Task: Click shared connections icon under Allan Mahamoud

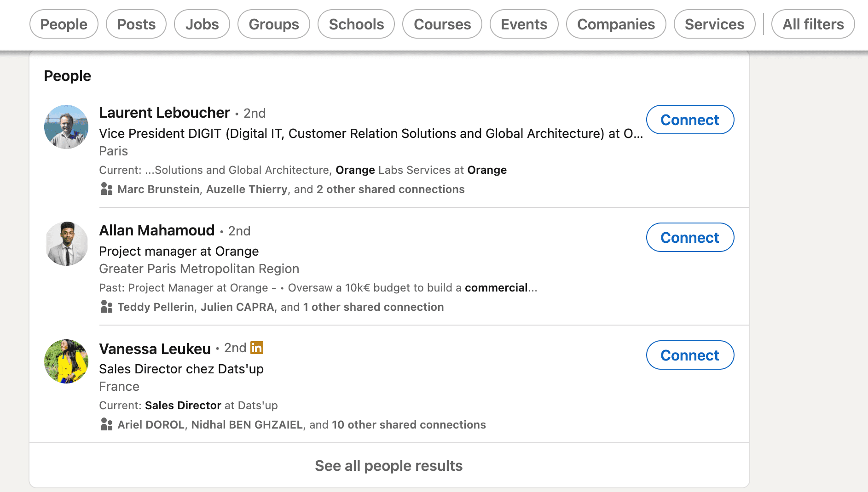Action: coord(107,307)
